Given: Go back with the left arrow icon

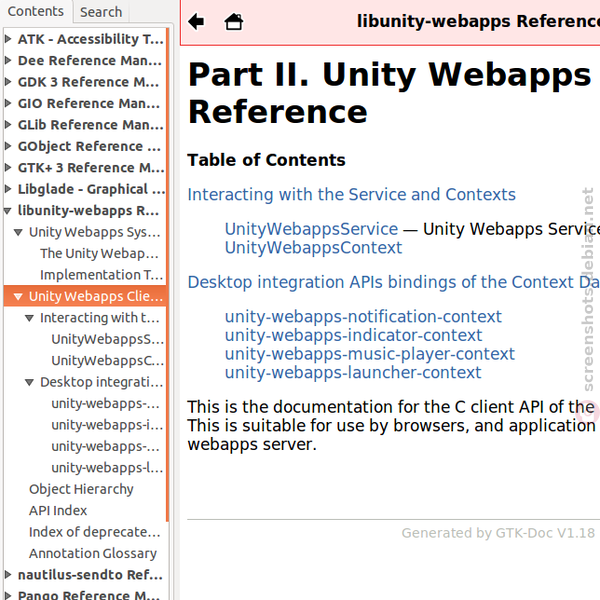Looking at the screenshot, I should click(196, 21).
